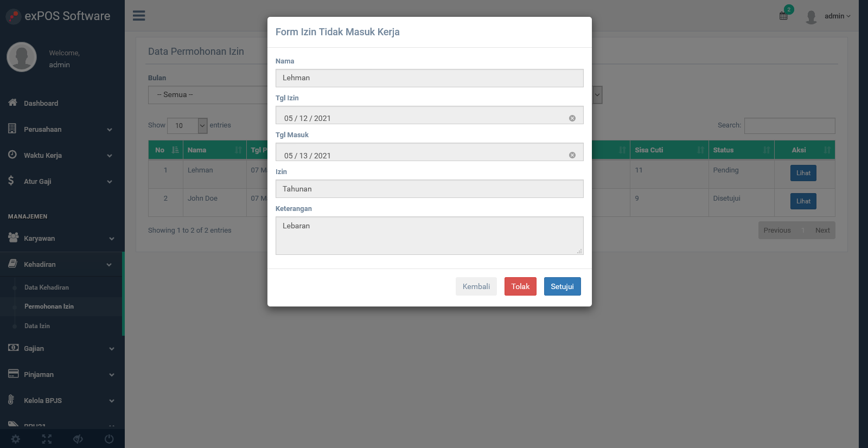Click Lihat button for Lehman row
Image resolution: width=868 pixels, height=448 pixels.
pos(803,173)
